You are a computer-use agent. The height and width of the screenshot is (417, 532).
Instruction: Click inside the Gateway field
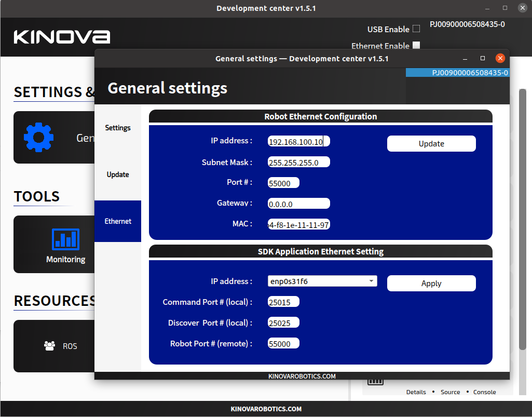click(x=298, y=203)
